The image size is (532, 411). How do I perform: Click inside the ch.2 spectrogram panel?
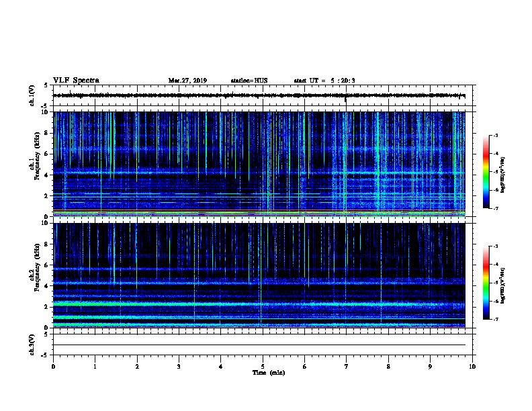coord(259,275)
